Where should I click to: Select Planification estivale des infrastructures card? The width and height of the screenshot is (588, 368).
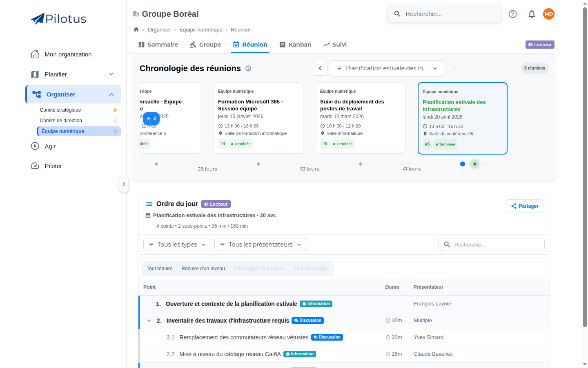(x=463, y=118)
